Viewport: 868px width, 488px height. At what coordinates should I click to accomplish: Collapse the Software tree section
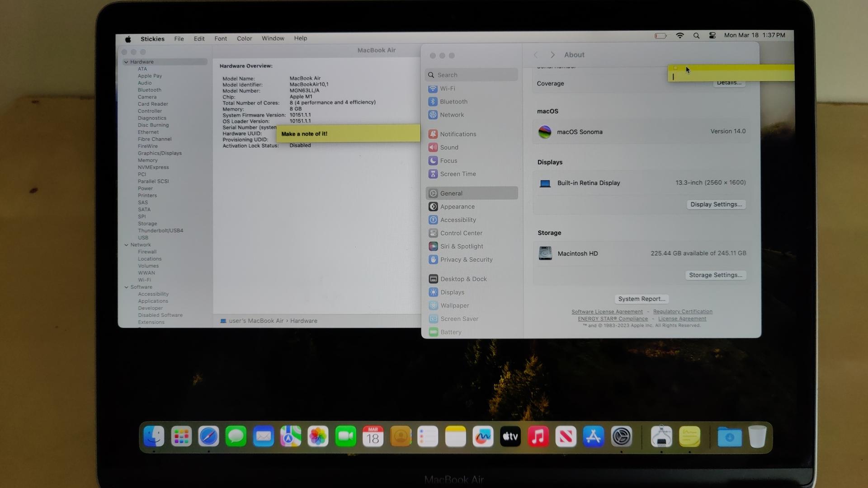tap(127, 287)
